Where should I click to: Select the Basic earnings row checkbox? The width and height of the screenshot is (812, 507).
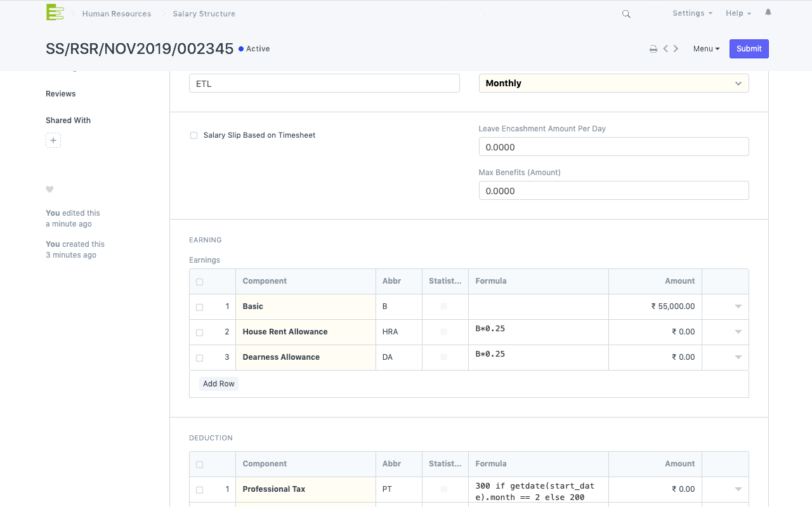[200, 307]
